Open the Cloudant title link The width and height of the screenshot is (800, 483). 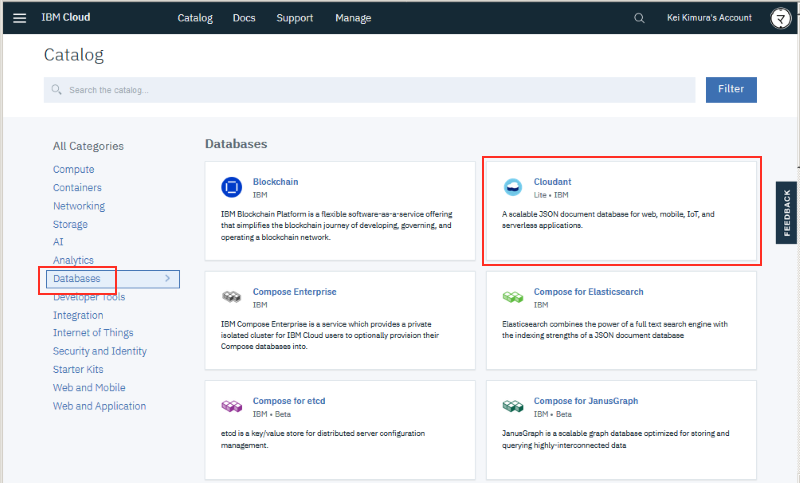tap(553, 182)
